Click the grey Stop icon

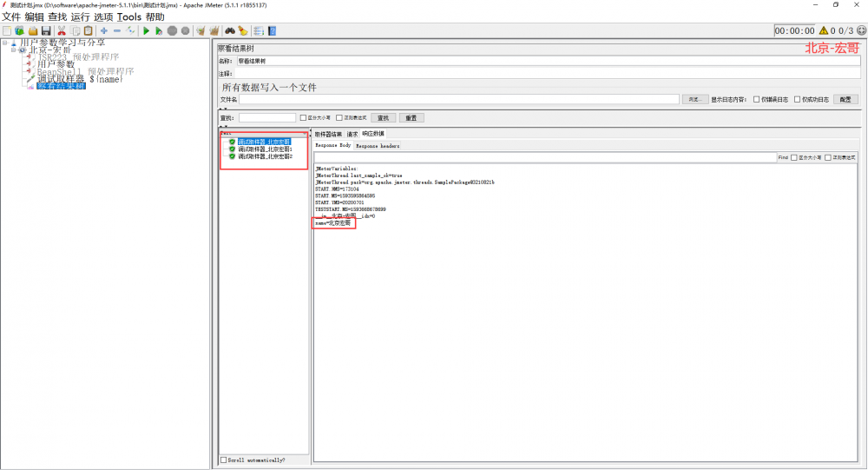tap(172, 31)
